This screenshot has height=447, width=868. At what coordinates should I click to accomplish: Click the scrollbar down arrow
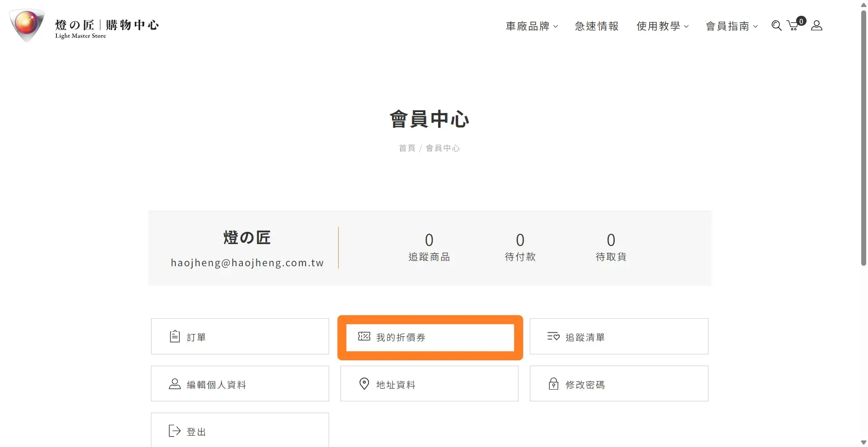[x=863, y=442]
